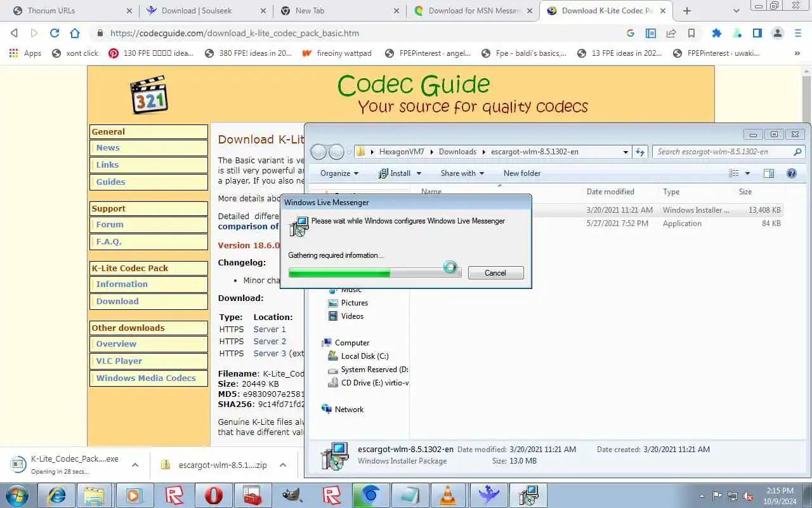The width and height of the screenshot is (812, 508).
Task: Open the News sidebar link
Action: tap(108, 148)
